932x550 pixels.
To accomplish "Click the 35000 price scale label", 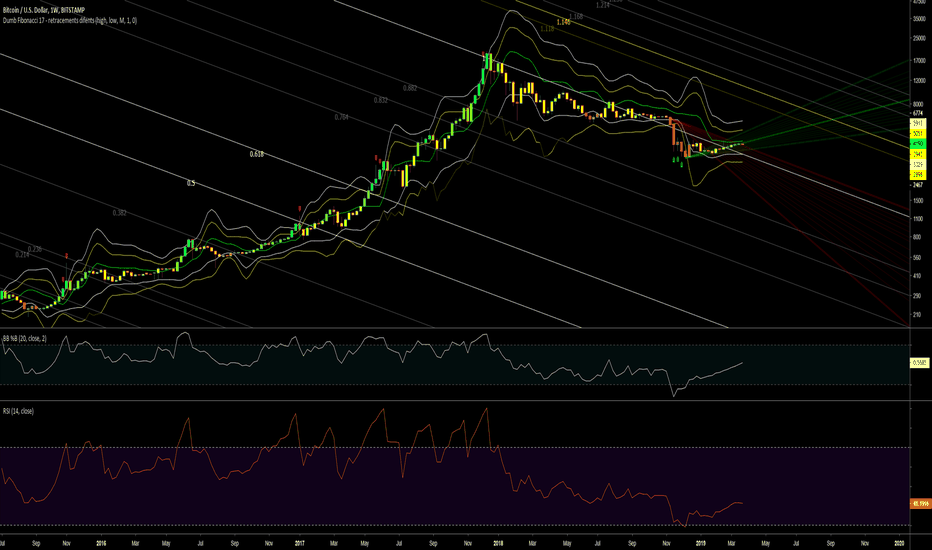I will (919, 19).
